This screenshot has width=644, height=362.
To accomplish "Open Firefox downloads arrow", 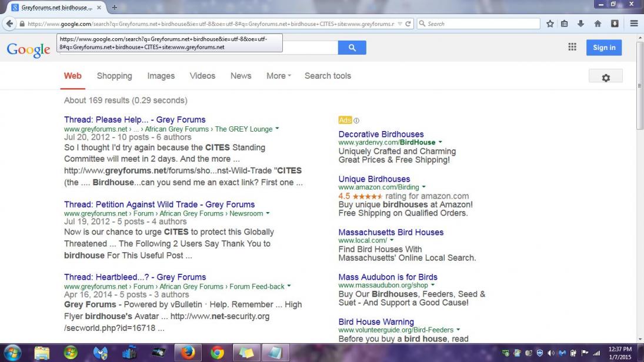I will [581, 24].
